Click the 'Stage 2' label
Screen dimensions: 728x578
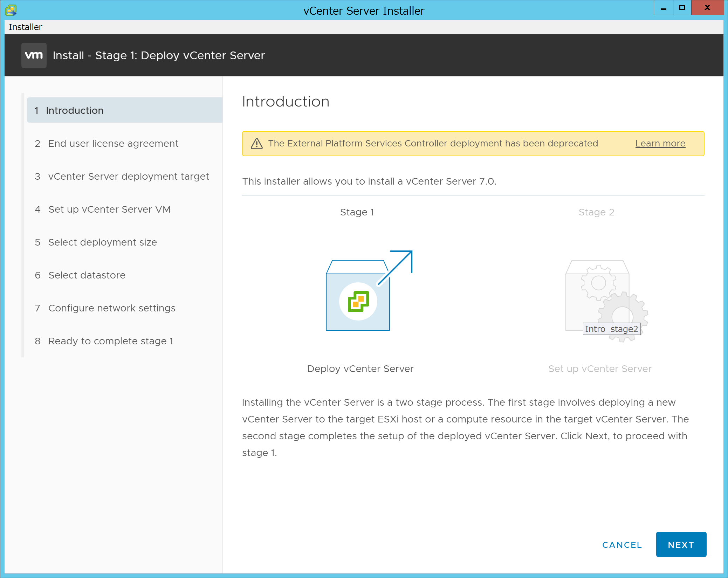(596, 212)
